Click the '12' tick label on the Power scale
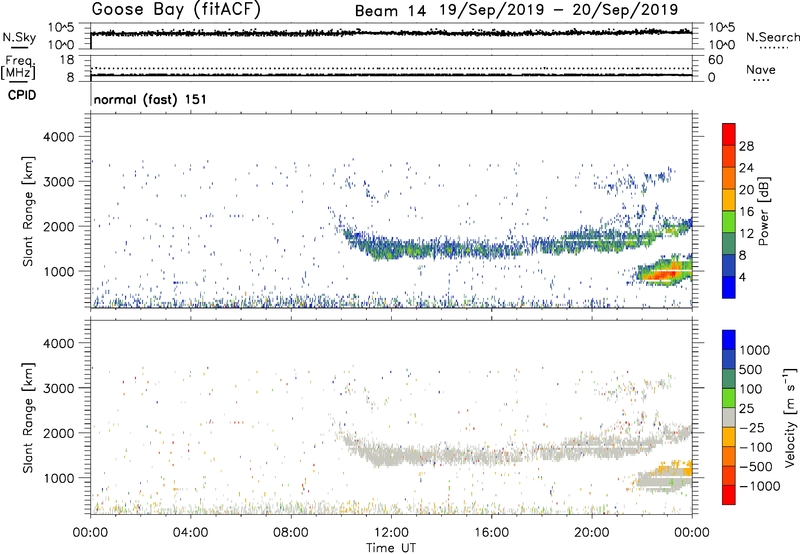This screenshot has width=800, height=554. [x=746, y=234]
